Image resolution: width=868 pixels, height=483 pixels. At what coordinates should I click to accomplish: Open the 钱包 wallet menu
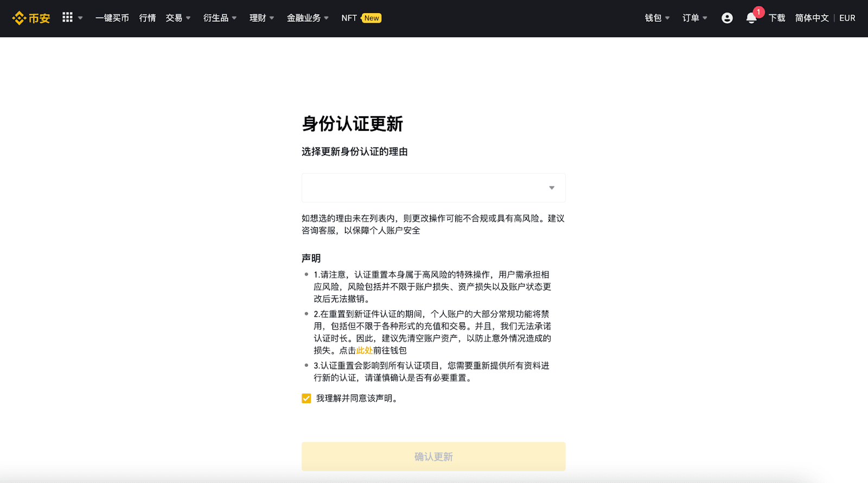click(657, 18)
